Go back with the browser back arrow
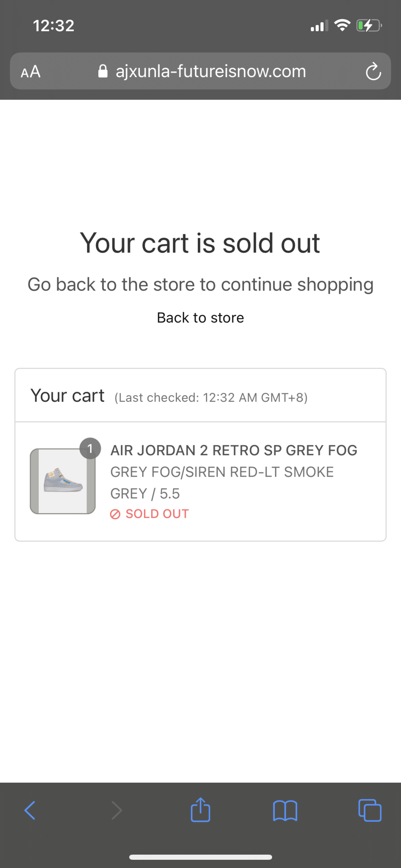This screenshot has height=868, width=401. pos(30,810)
